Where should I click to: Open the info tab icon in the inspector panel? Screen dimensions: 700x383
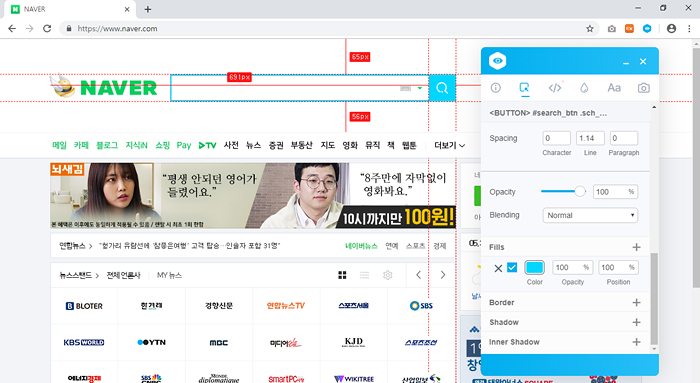pos(496,88)
